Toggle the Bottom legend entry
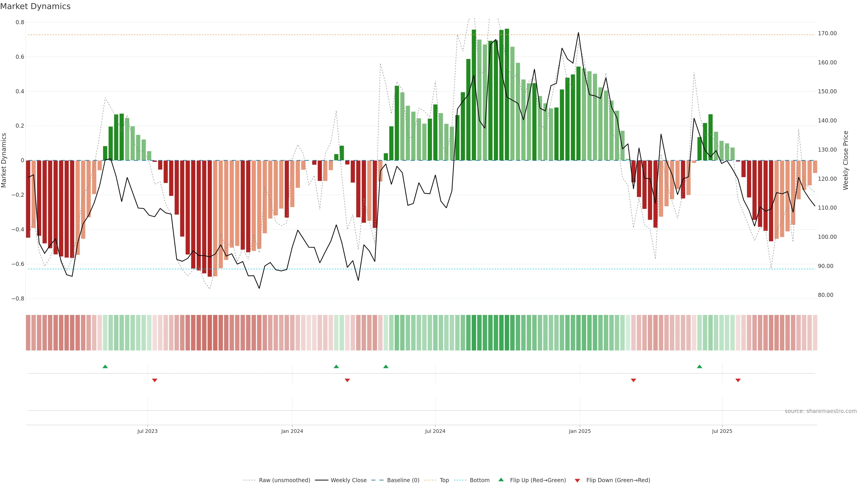The height and width of the screenshot is (488, 868). pyautogui.click(x=479, y=480)
